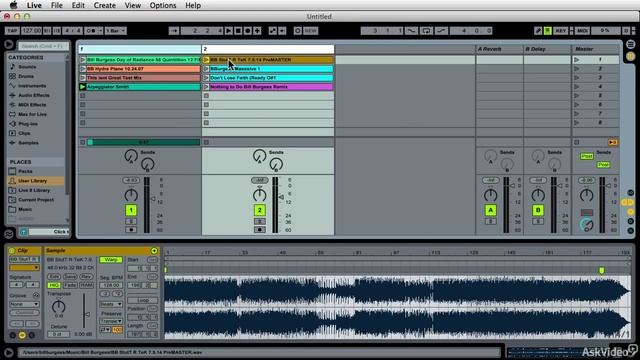Click the A Reverb return track header
Image resolution: width=640 pixels, height=360 pixels.
tap(499, 49)
